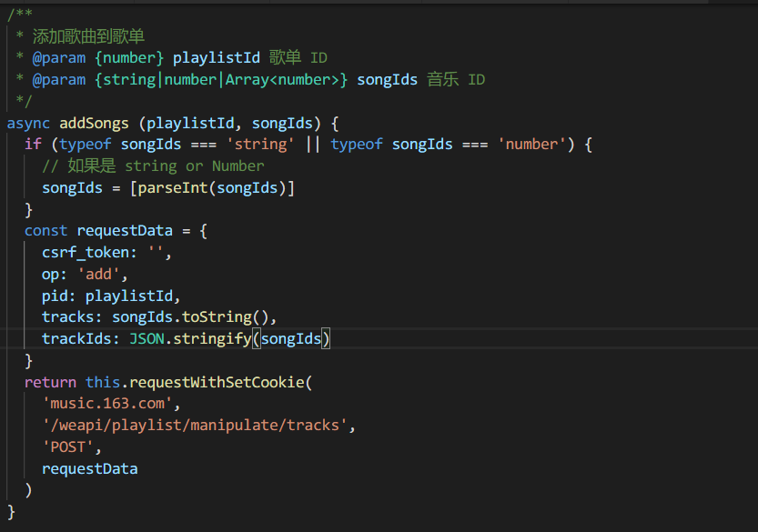Click the 'add' string value

point(98,274)
